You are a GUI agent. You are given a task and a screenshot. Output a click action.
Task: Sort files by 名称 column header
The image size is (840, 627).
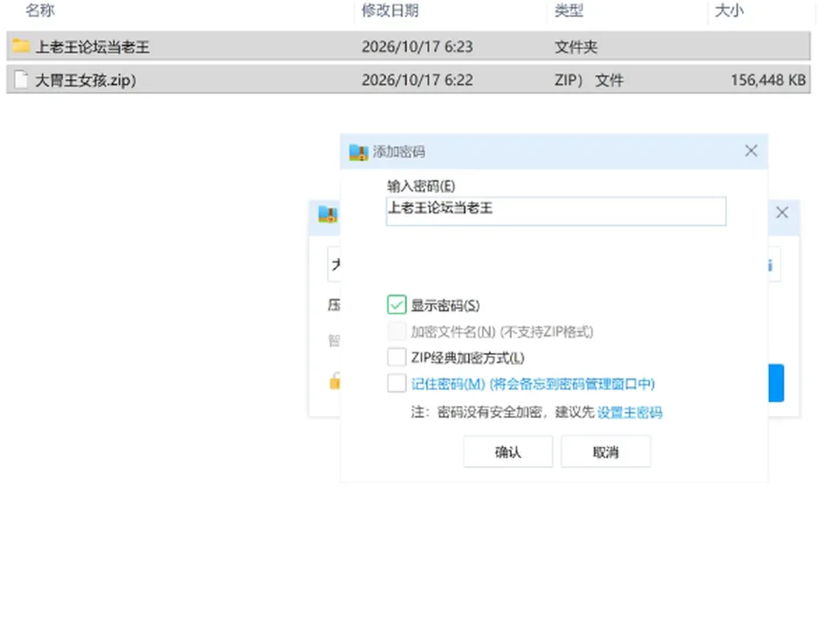coord(40,10)
